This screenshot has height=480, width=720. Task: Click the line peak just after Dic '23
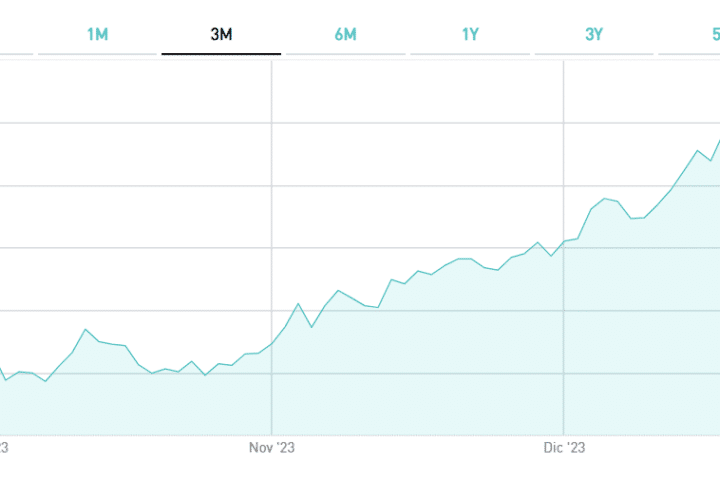click(x=605, y=199)
